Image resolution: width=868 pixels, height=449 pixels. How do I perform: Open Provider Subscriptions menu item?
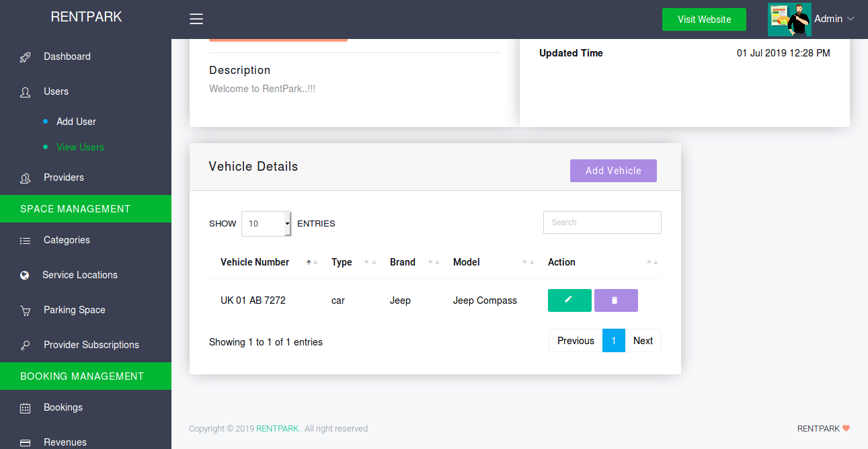(x=91, y=345)
